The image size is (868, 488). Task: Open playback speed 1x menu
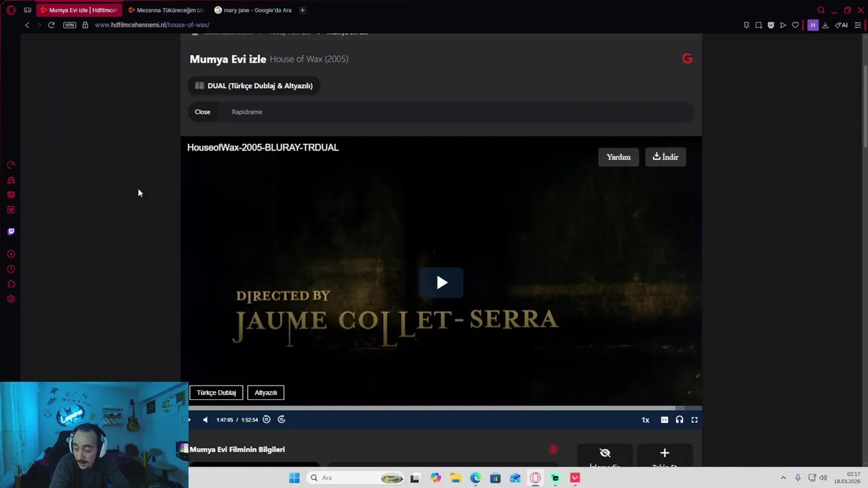point(646,420)
